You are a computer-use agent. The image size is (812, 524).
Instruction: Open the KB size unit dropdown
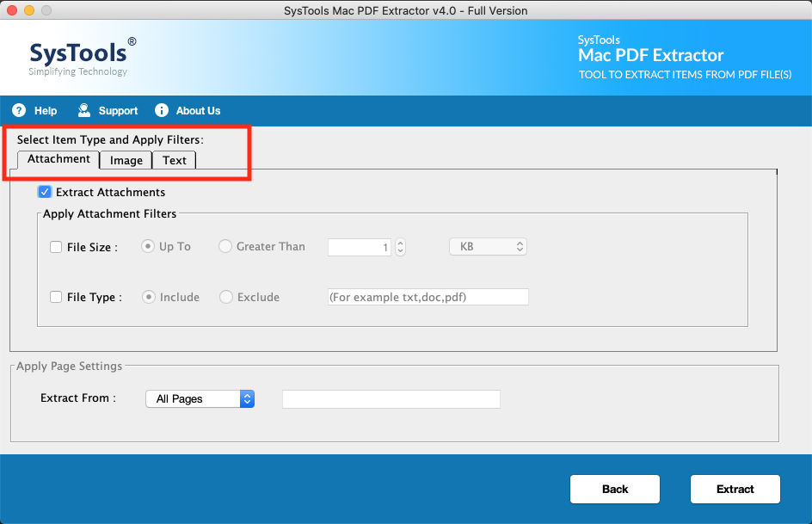pyautogui.click(x=488, y=246)
